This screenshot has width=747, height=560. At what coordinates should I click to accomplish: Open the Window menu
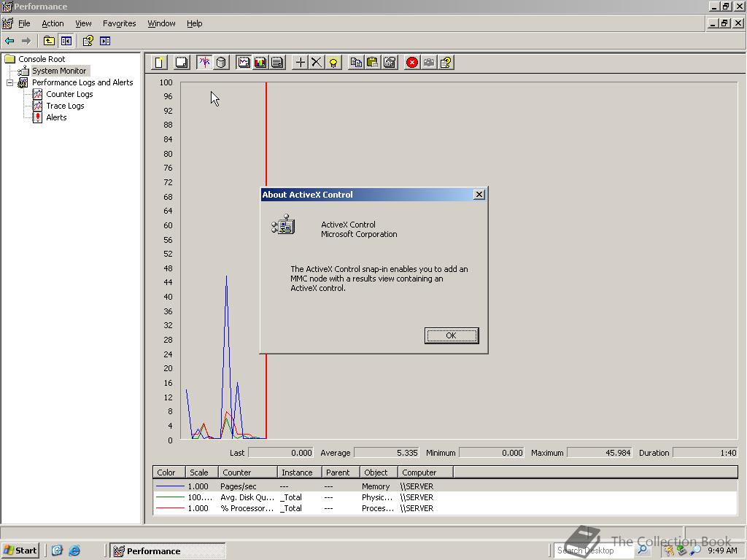point(161,23)
